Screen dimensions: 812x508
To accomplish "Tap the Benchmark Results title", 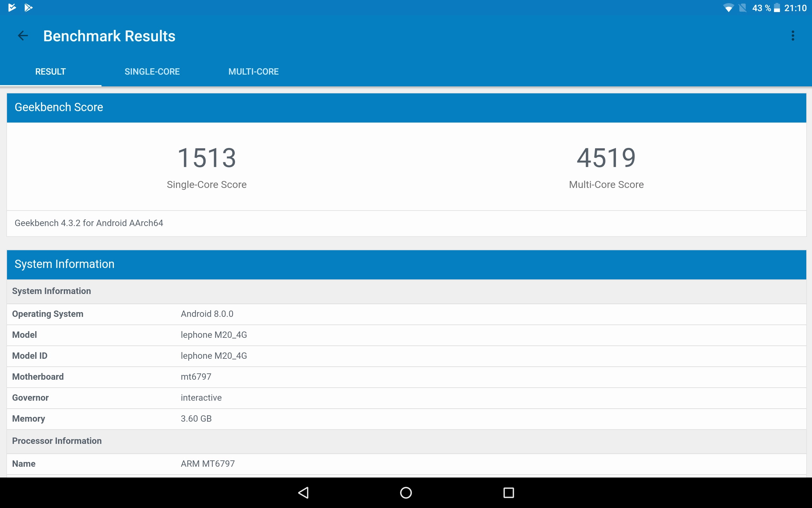I will point(109,36).
